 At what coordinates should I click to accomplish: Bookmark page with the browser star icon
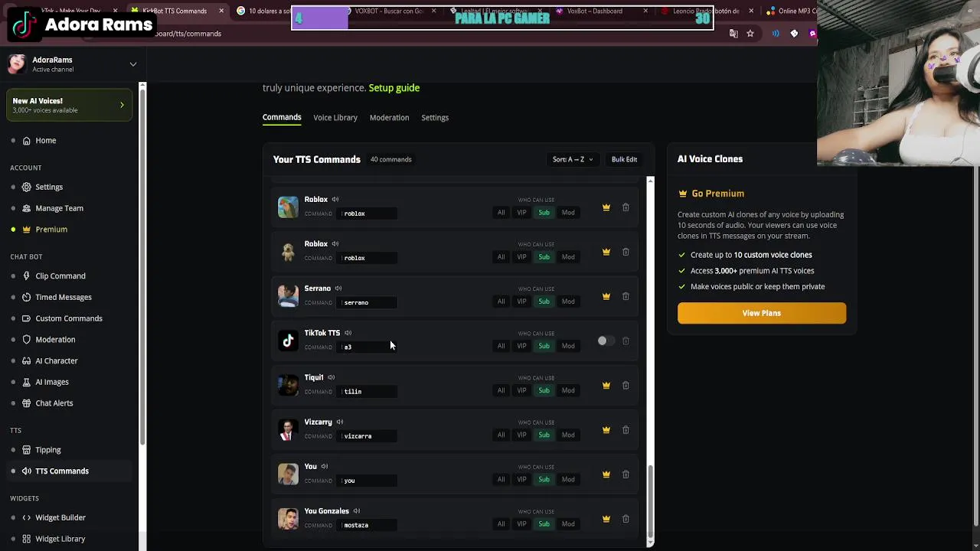pos(750,34)
